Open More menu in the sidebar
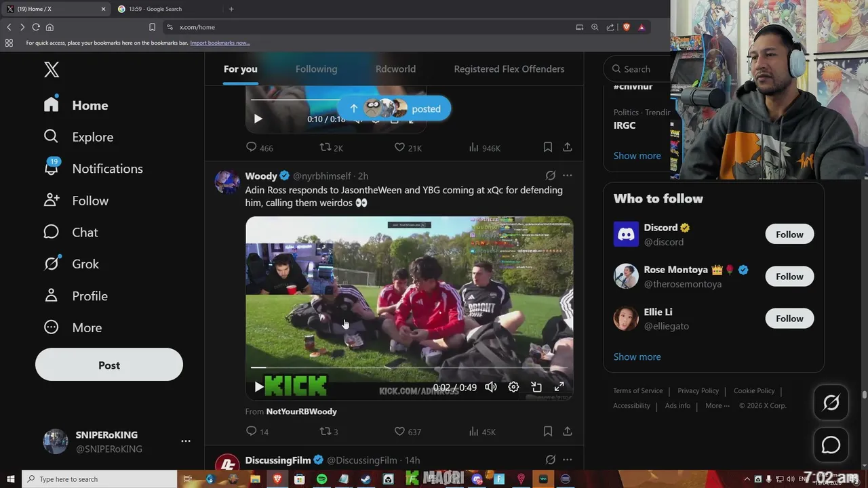This screenshot has height=488, width=868. pyautogui.click(x=73, y=327)
